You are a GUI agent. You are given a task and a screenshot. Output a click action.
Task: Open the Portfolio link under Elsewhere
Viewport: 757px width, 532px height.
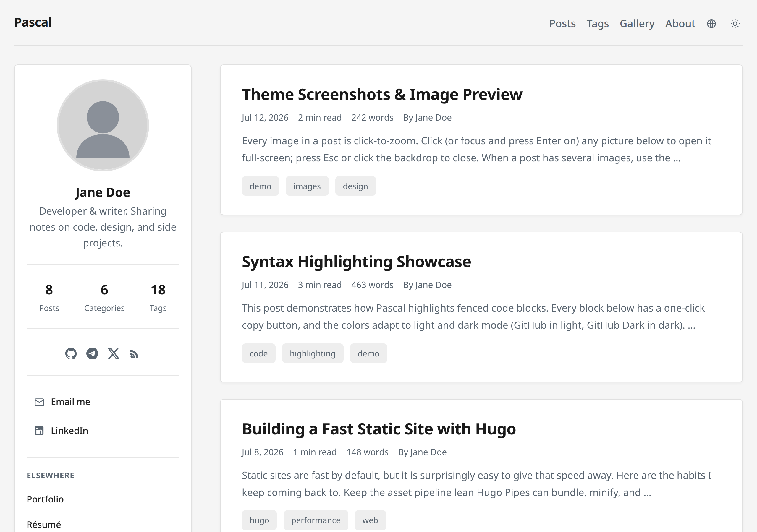45,499
